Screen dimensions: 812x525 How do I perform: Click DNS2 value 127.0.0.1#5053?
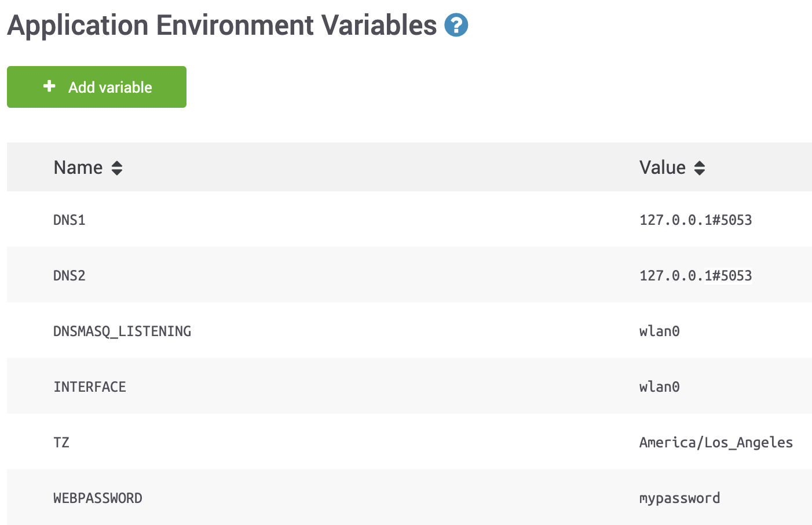(695, 276)
